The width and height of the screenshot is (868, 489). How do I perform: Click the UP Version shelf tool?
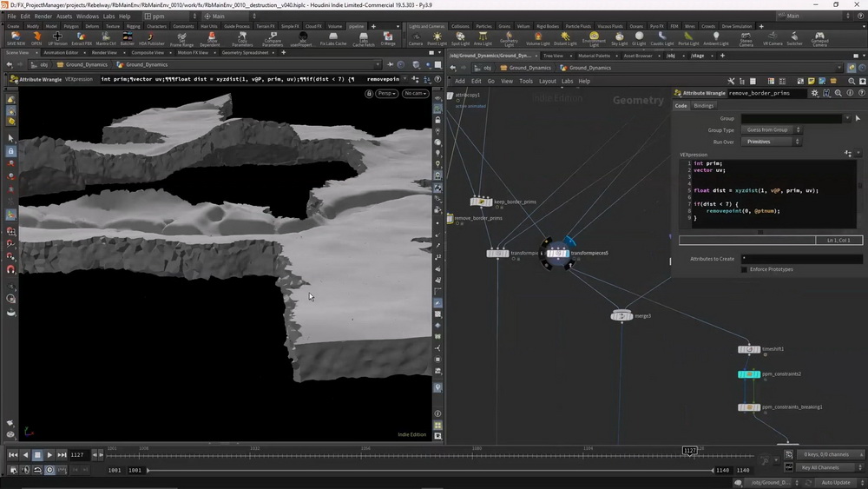57,38
